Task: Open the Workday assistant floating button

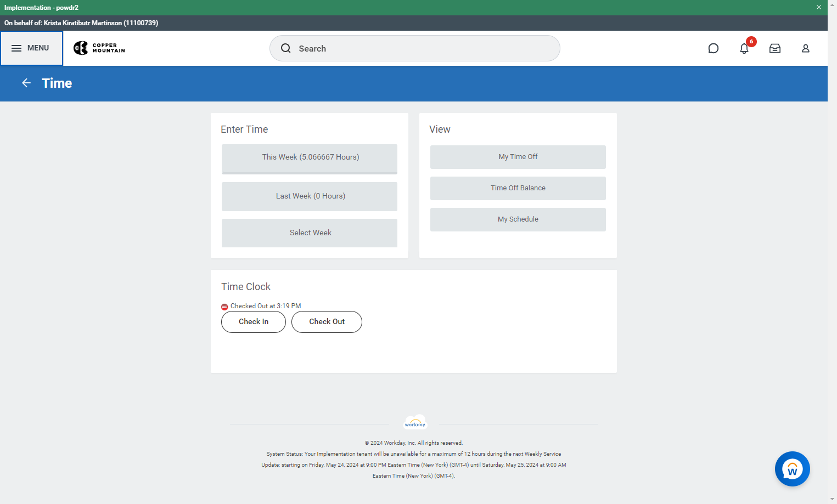Action: pos(793,469)
